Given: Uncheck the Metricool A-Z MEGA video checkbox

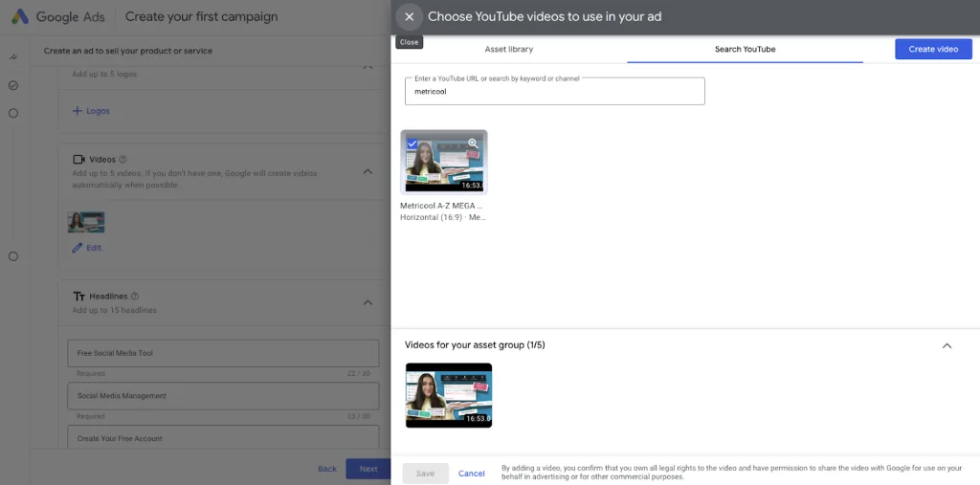Looking at the screenshot, I should tap(412, 143).
